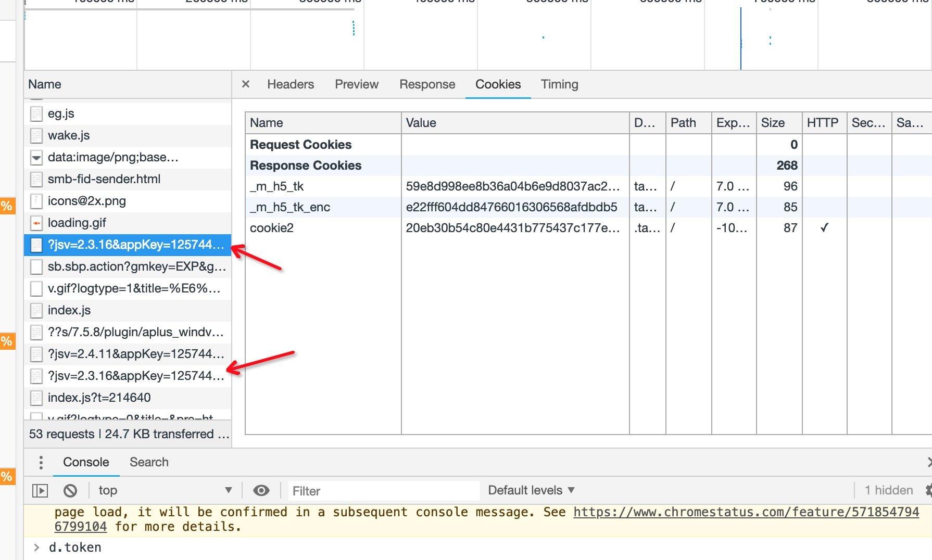Sort cookies by Value column

click(x=515, y=123)
